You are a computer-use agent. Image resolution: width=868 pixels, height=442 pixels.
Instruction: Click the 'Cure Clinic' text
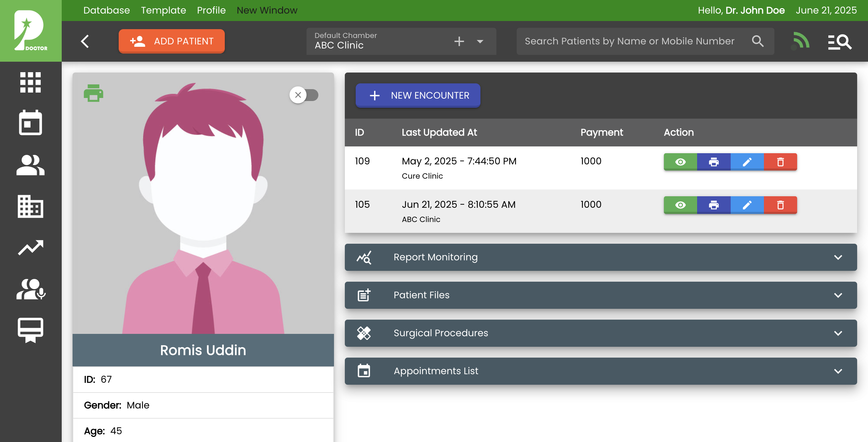422,176
